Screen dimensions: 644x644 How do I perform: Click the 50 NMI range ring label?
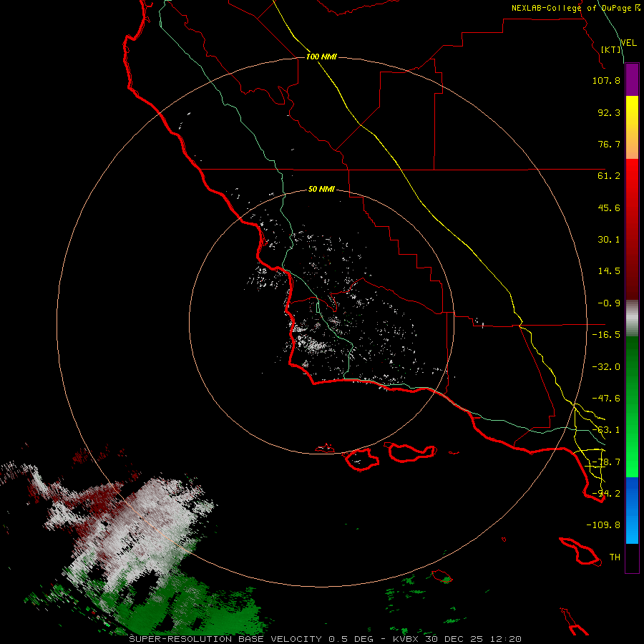tap(321, 189)
